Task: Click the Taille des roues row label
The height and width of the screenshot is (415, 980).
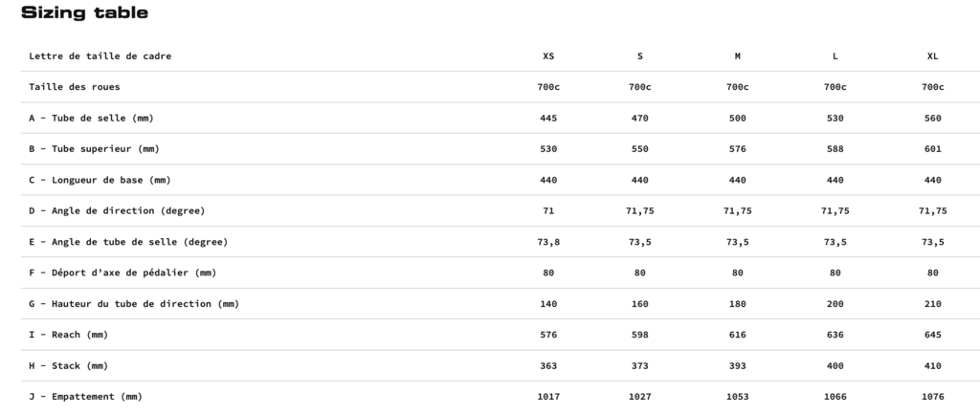Action: (75, 87)
